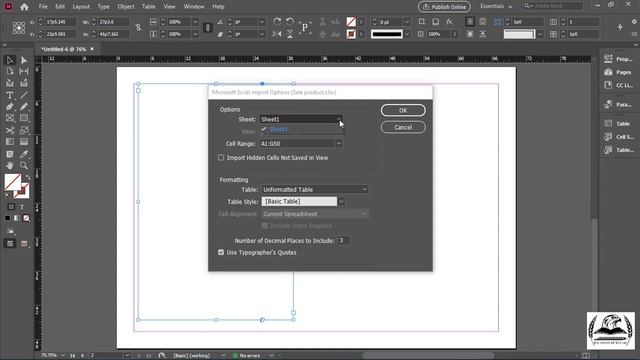Switch to Normal view mode
The height and width of the screenshot is (360, 640).
10,244
